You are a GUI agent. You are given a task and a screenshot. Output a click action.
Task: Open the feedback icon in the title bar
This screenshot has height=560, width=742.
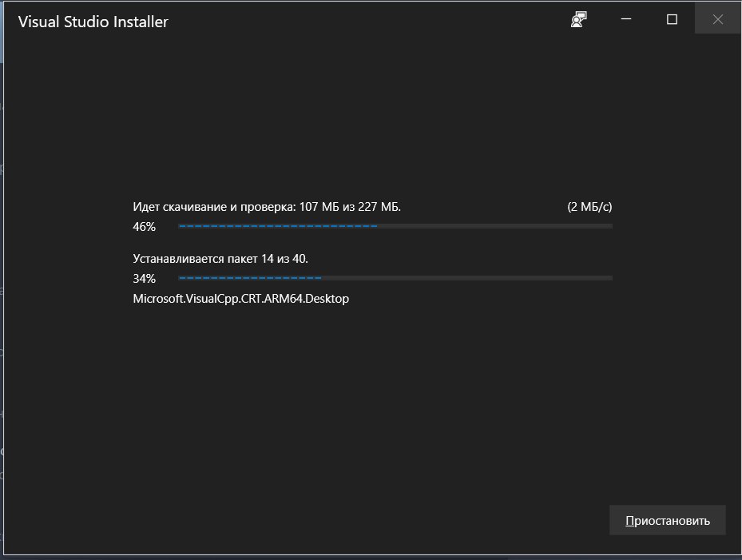[578, 19]
